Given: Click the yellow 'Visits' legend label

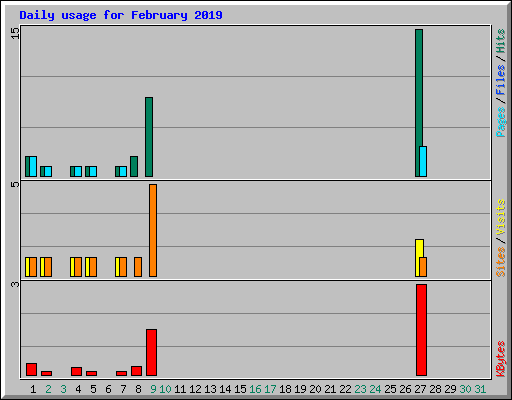Looking at the screenshot, I should click(x=500, y=217).
